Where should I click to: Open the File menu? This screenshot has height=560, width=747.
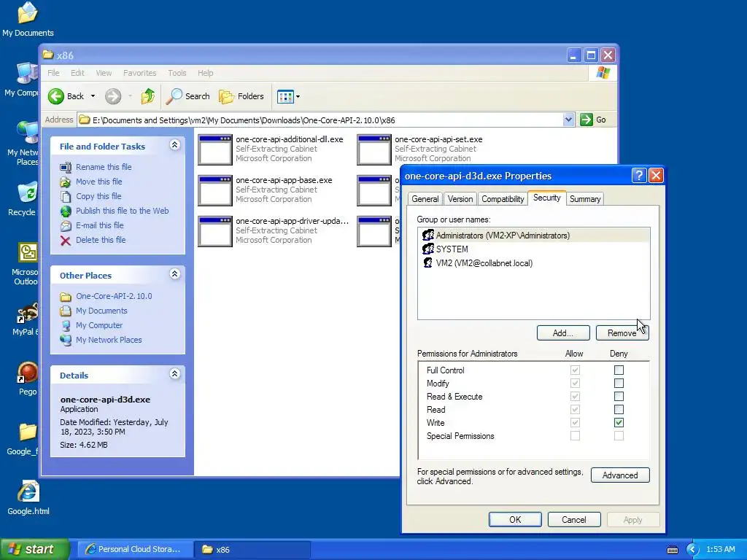(53, 73)
